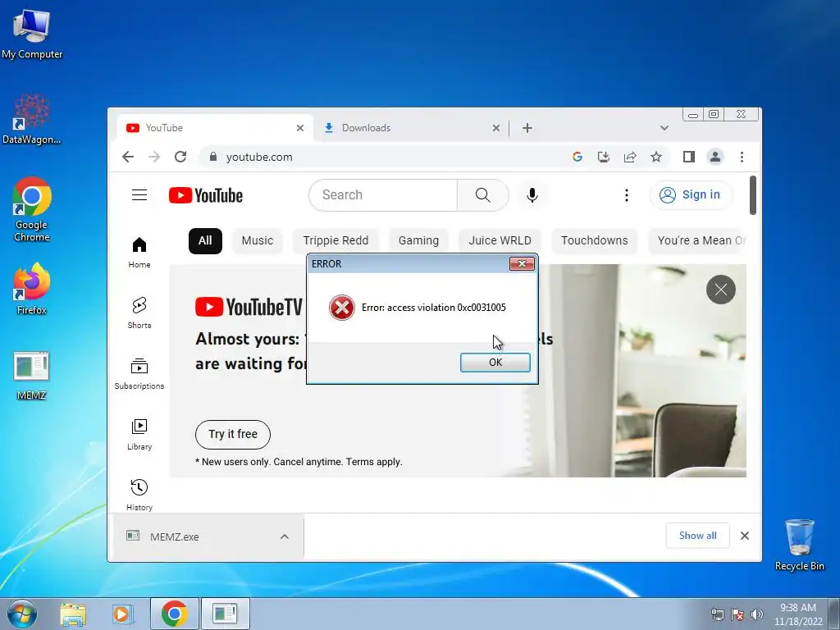Select the My Computer desktop icon

pos(32,34)
